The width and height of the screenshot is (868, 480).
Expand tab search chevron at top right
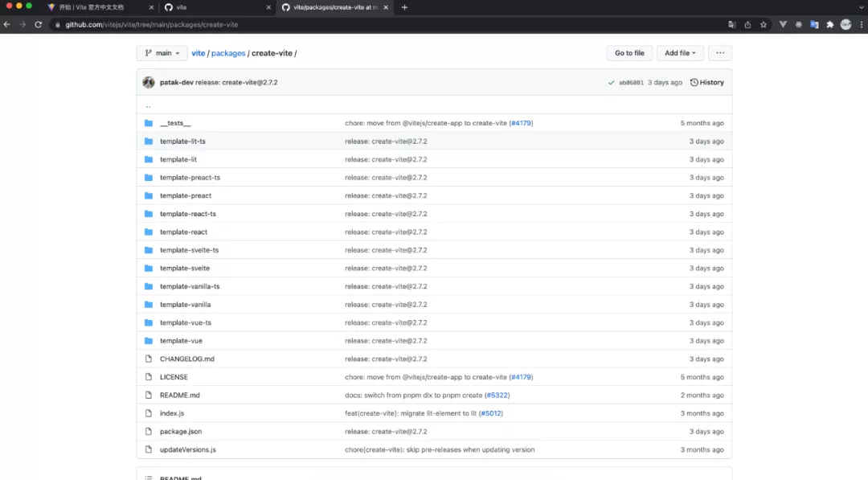coord(861,7)
